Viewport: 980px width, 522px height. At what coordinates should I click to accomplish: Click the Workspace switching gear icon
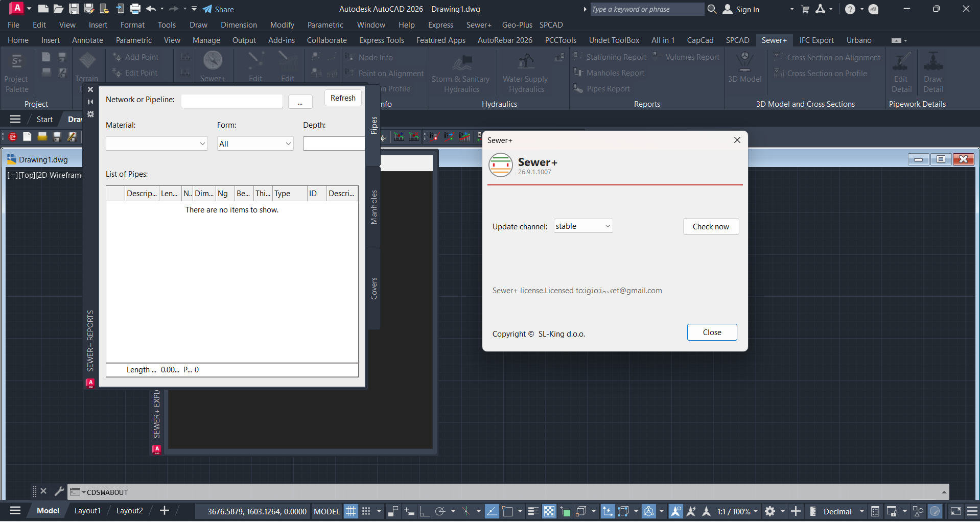(770, 511)
